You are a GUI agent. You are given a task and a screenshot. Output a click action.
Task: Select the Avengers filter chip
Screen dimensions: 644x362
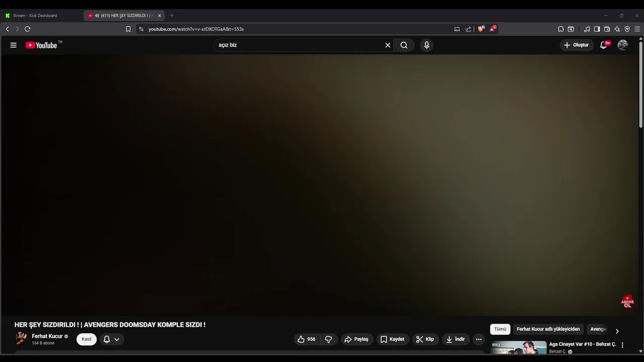coord(598,329)
